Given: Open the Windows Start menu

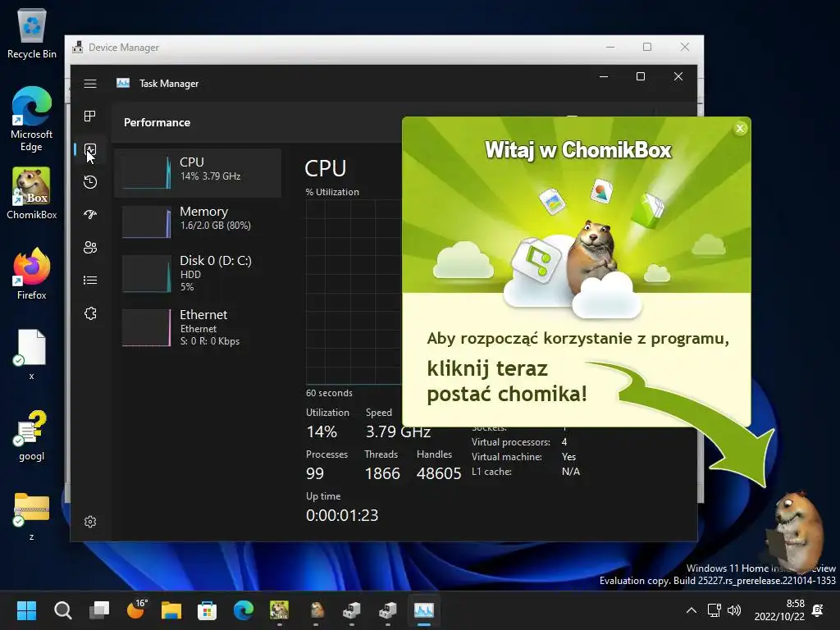Looking at the screenshot, I should pos(26,610).
